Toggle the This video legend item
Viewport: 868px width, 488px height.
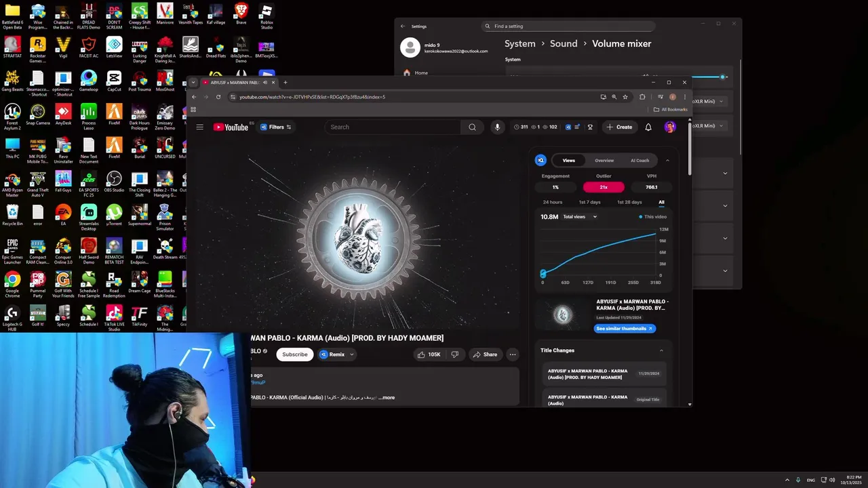tap(653, 217)
